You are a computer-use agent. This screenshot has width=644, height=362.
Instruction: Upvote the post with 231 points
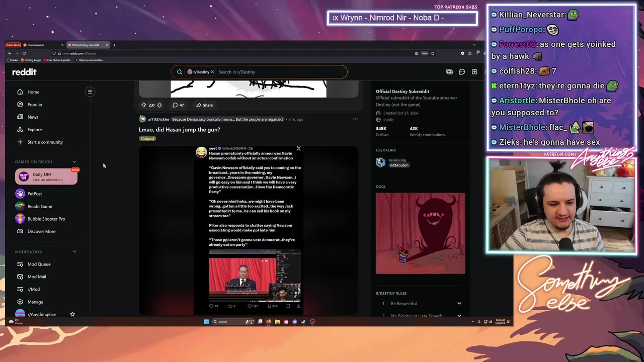coord(143,105)
